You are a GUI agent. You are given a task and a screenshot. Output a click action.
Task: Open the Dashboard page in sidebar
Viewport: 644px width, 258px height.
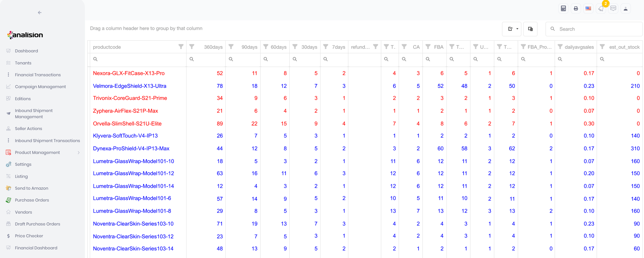26,51
